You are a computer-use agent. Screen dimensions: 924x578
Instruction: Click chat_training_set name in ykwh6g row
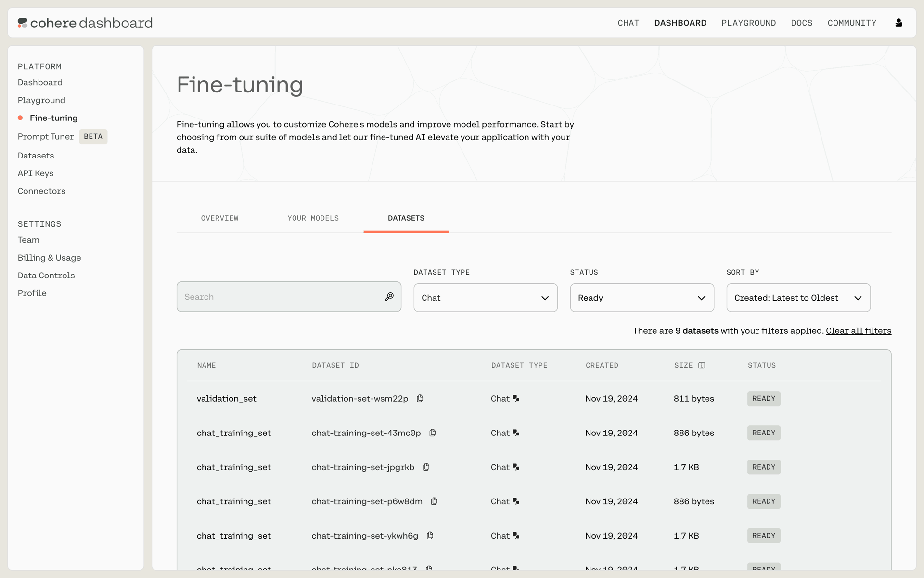pyautogui.click(x=233, y=535)
